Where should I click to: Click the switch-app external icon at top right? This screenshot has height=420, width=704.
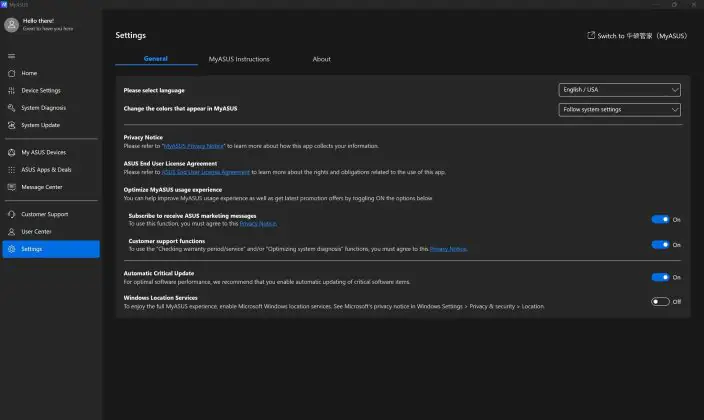point(591,35)
